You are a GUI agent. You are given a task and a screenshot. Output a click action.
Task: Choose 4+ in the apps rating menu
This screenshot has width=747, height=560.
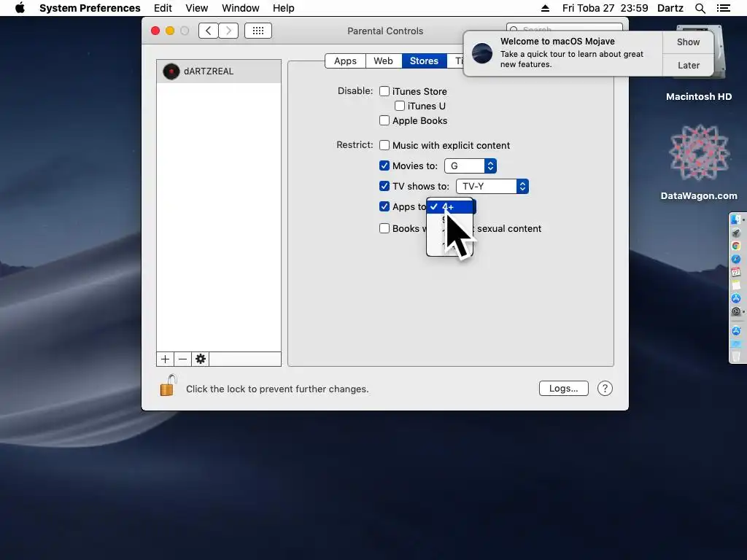pos(449,206)
